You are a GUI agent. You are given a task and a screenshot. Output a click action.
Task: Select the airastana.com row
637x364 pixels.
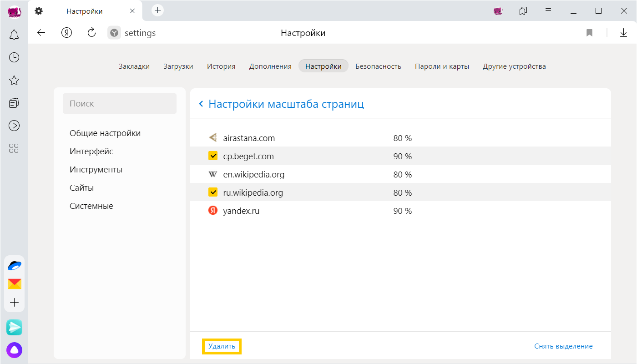pyautogui.click(x=400, y=138)
